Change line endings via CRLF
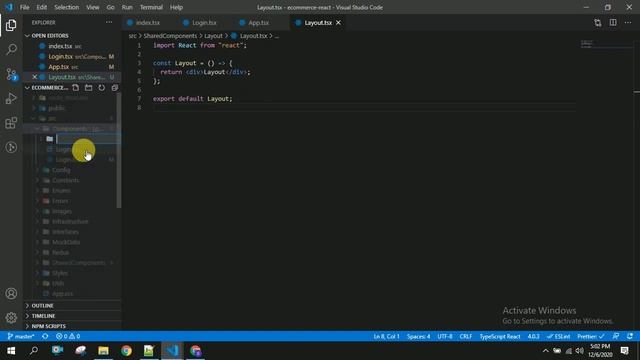Screen dimensions: 640x360 coord(466,337)
